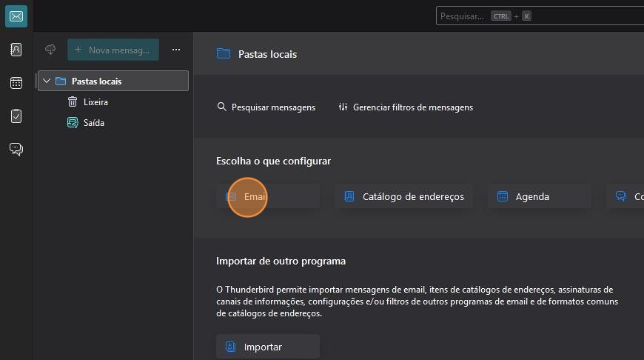The height and width of the screenshot is (360, 644).
Task: Open the Tasks sidebar icon
Action: coord(16,116)
